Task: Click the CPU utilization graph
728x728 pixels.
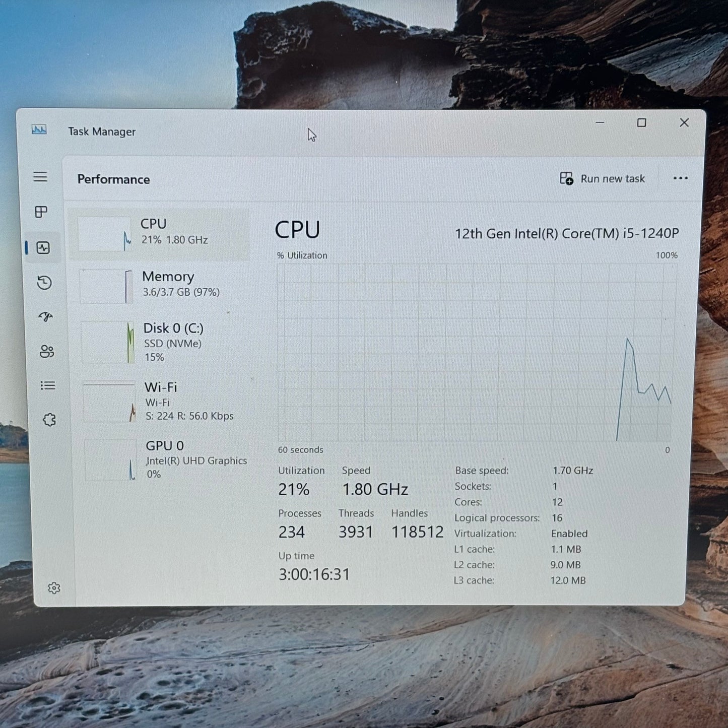Action: click(476, 353)
